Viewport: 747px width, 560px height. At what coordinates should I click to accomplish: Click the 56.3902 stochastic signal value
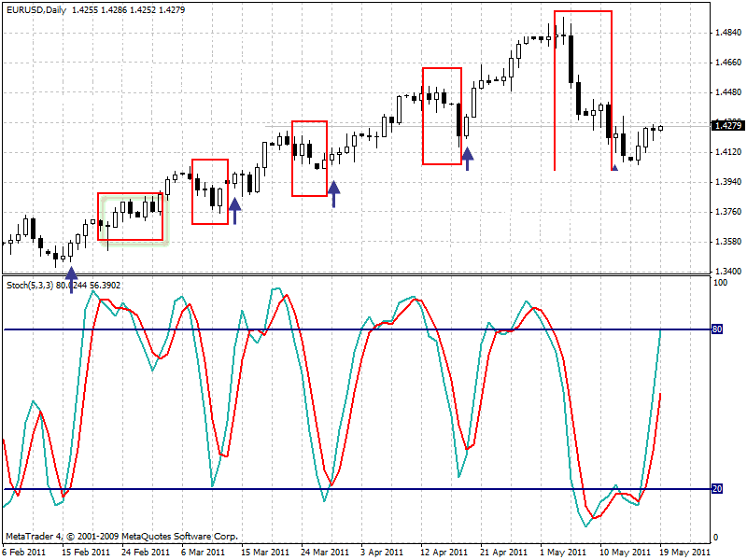point(104,286)
